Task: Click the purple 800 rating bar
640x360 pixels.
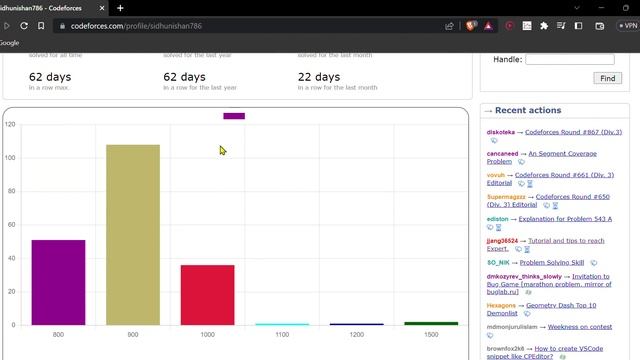Action: (x=58, y=282)
